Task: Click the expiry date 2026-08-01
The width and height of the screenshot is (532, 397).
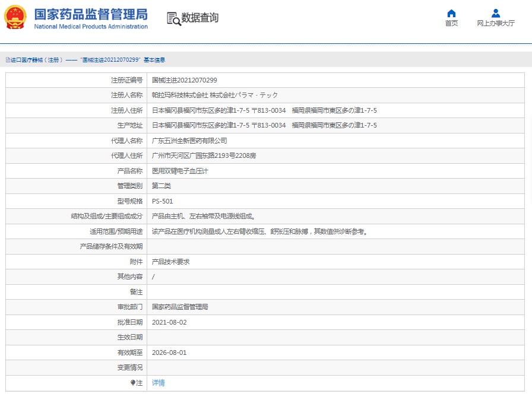Action: click(x=169, y=352)
